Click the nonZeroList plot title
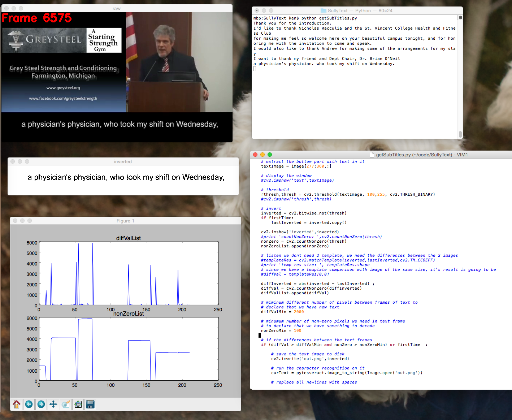The image size is (512, 420). (129, 313)
